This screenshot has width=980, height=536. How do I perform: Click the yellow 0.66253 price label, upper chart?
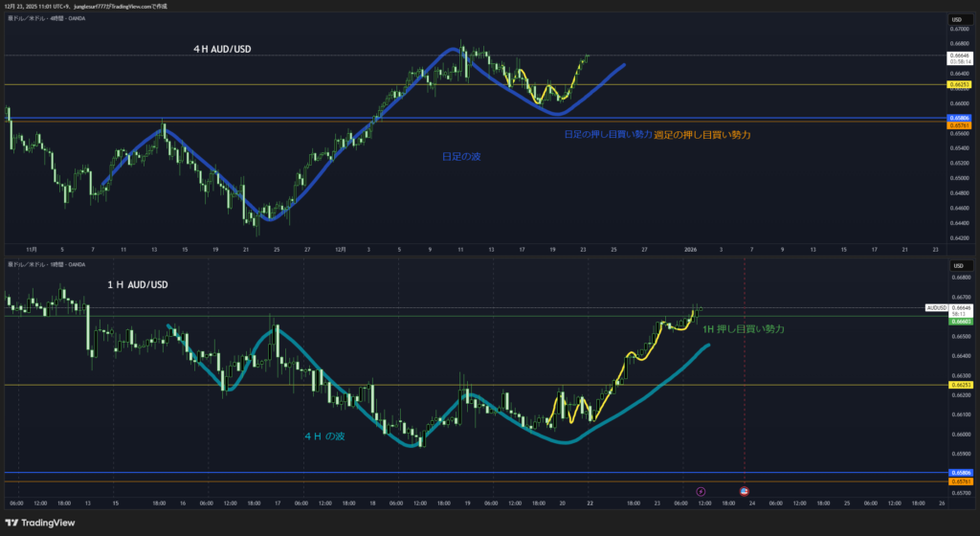click(959, 84)
